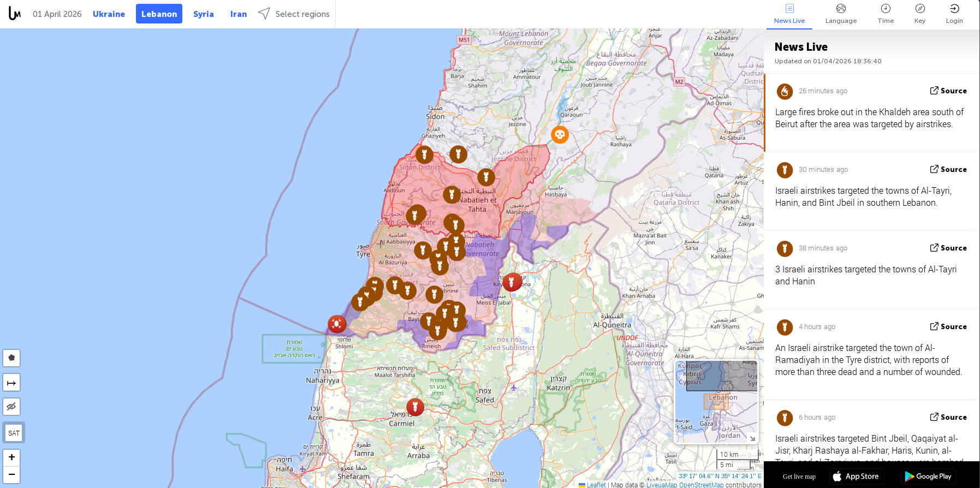The width and height of the screenshot is (980, 488).
Task: Switch to the News Live tab
Action: [789, 14]
